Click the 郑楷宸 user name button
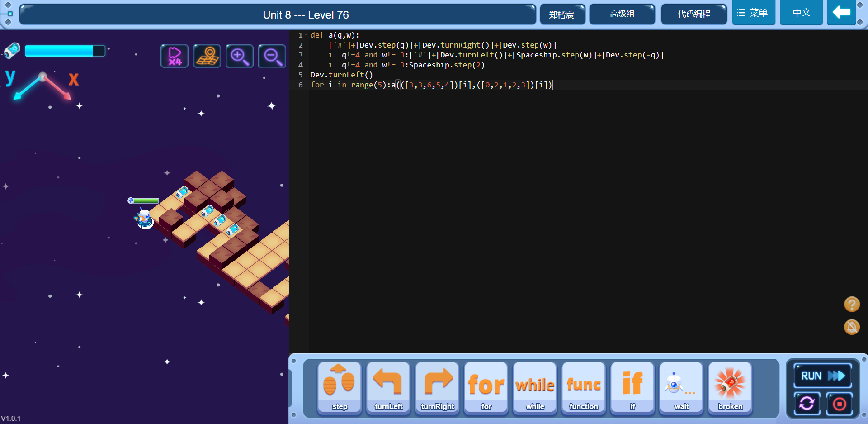The image size is (868, 424). pos(562,14)
